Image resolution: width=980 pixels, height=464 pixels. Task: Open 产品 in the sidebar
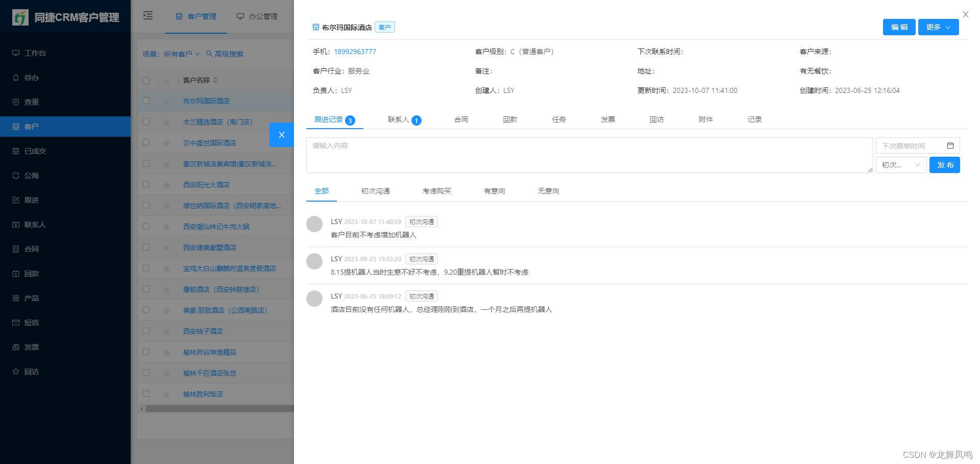65,298
